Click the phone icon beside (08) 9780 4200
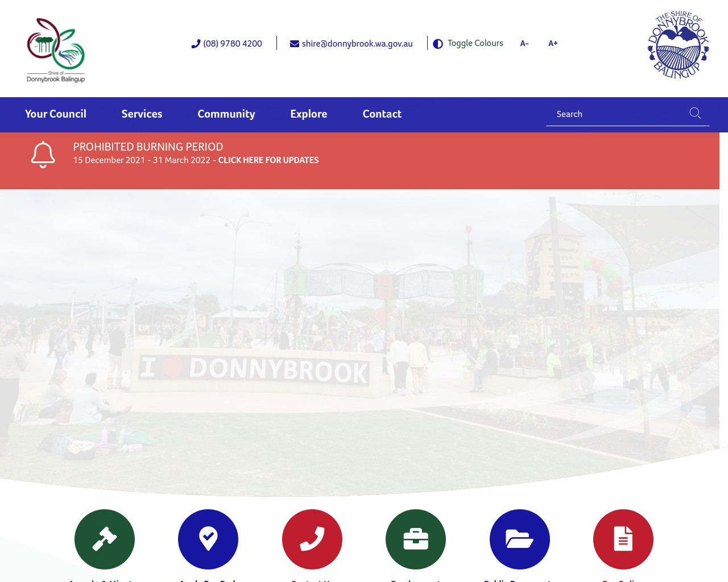The image size is (728, 582). pyautogui.click(x=196, y=44)
